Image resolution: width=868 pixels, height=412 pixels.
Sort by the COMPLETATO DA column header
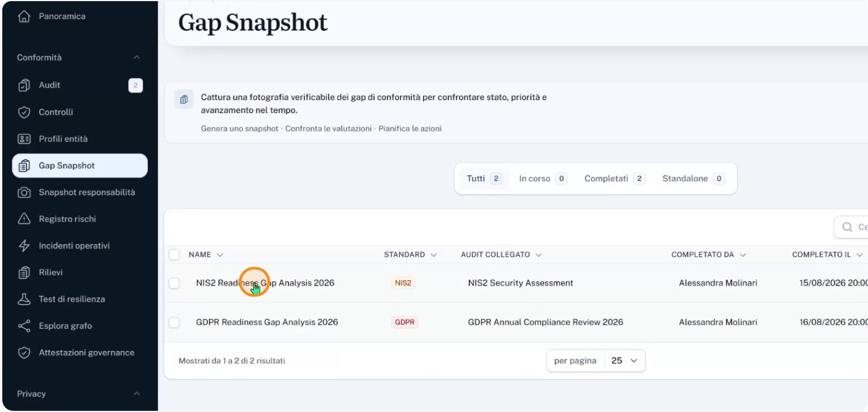click(x=709, y=255)
